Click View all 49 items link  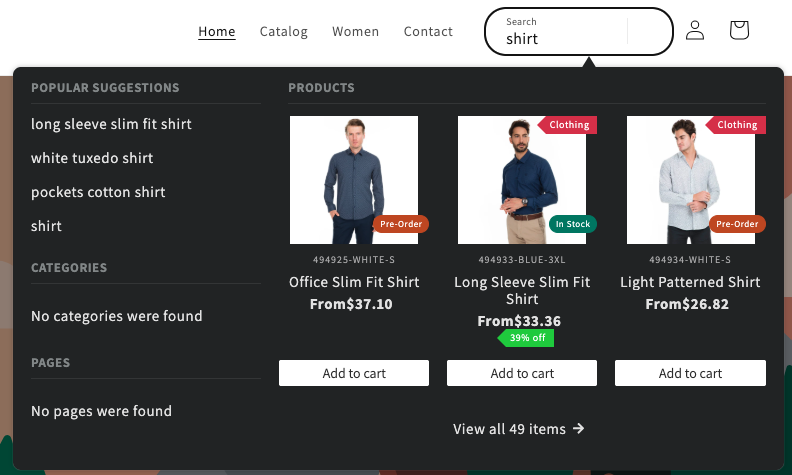pyautogui.click(x=519, y=429)
